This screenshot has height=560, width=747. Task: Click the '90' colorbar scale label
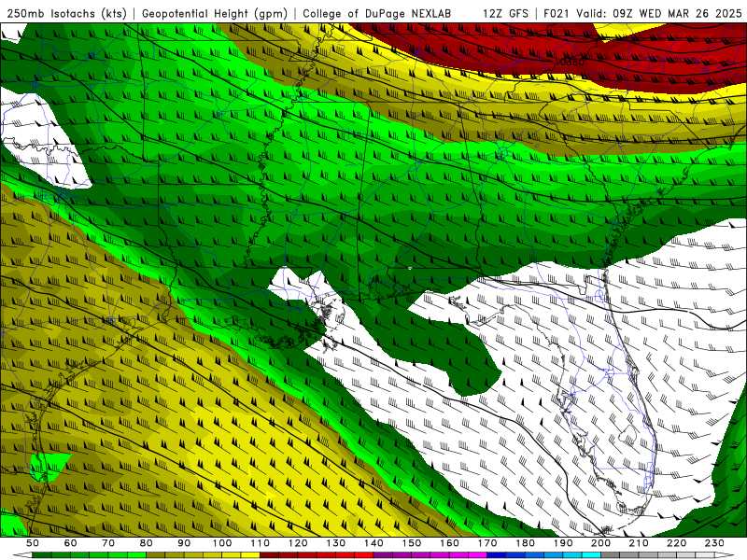pyautogui.click(x=184, y=543)
